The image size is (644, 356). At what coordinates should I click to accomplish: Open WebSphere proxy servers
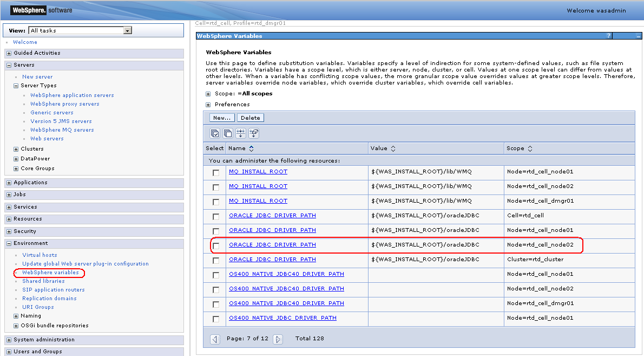pos(65,103)
